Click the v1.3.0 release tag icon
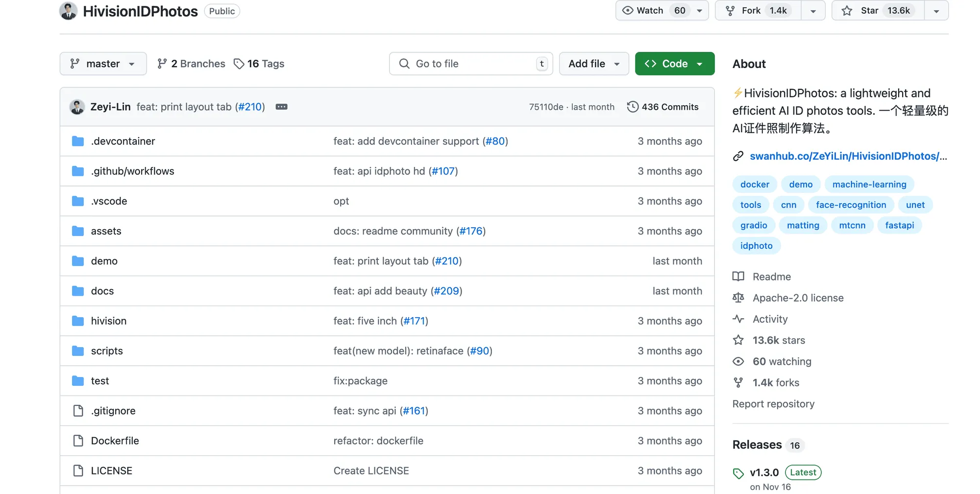This screenshot has height=494, width=980. click(x=738, y=473)
